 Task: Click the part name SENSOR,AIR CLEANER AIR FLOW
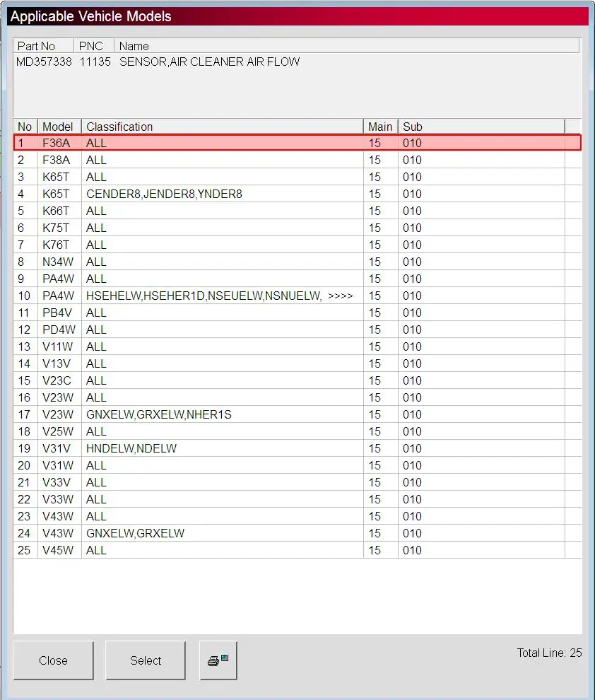coord(210,62)
